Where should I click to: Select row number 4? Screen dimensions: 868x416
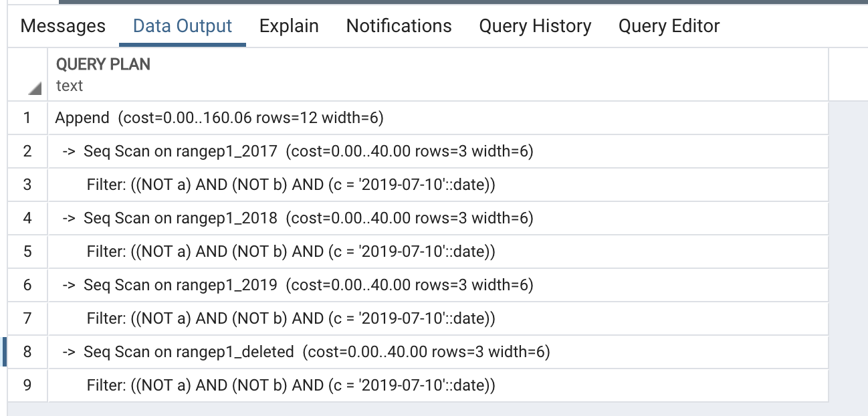(27, 219)
